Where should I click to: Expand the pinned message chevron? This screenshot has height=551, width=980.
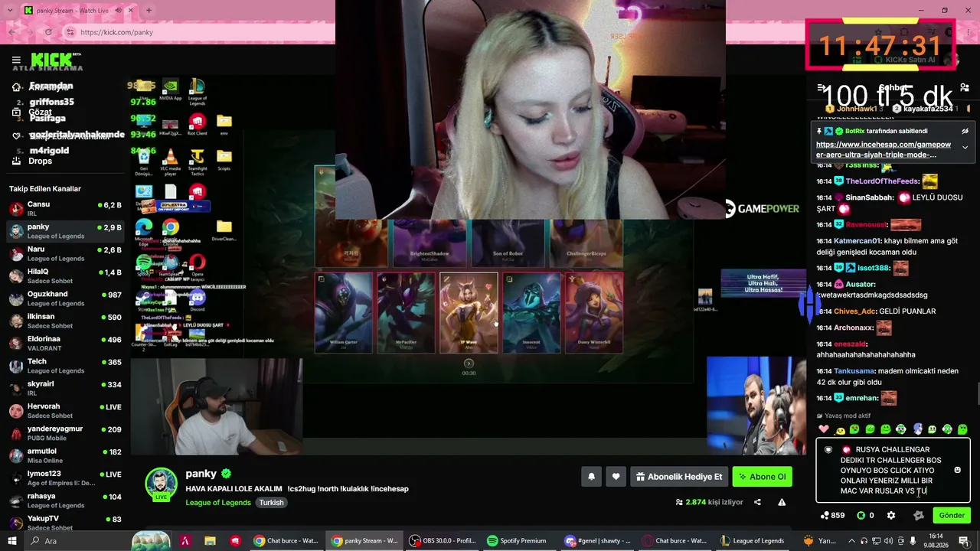pyautogui.click(x=965, y=147)
